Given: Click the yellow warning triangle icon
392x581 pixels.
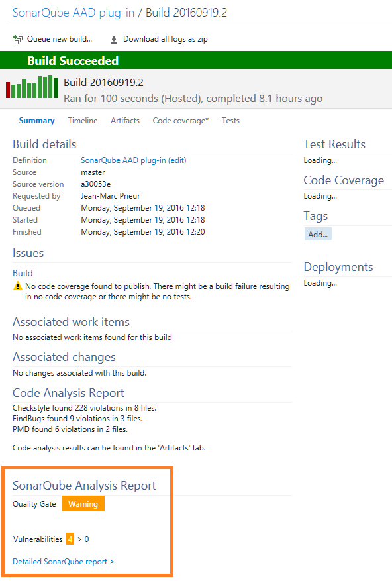Looking at the screenshot, I should click(17, 286).
